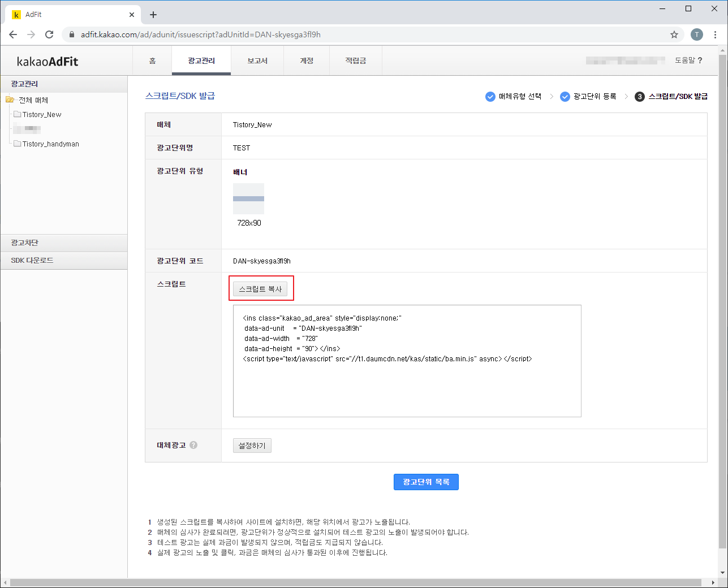Image resolution: width=728 pixels, height=588 pixels.
Task: Open the 적립금 tab
Action: click(x=356, y=60)
